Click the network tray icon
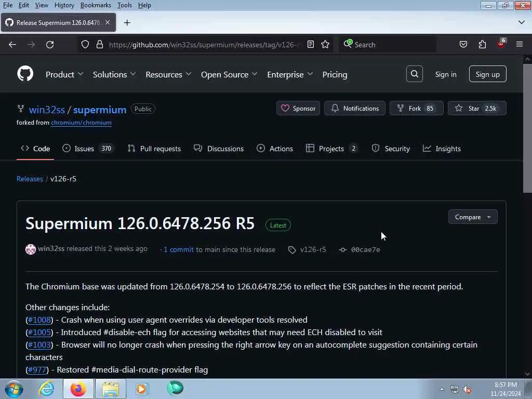 tap(454, 390)
